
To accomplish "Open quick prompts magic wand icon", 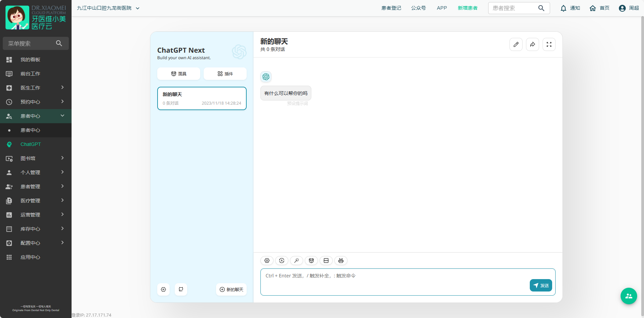I will [297, 261].
